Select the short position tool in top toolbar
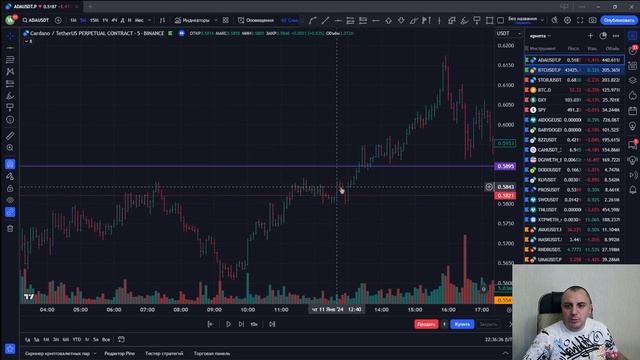The image size is (640, 360). click(363, 20)
